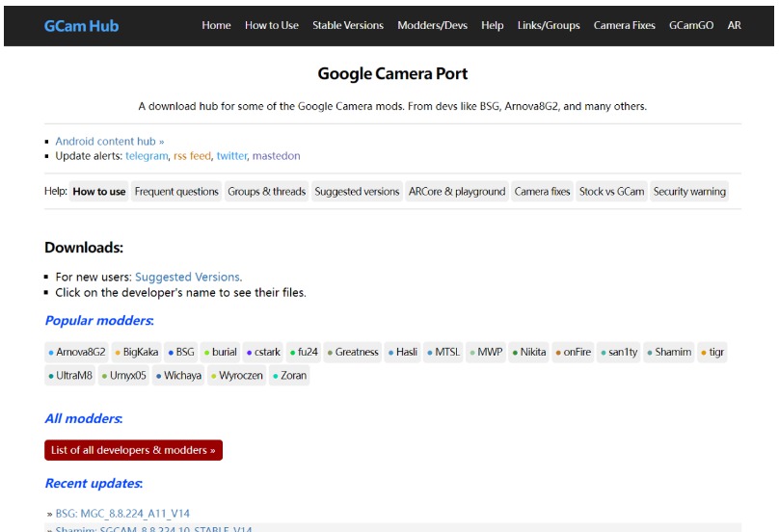
Task: Click the Recent updates heading
Action: click(x=94, y=483)
